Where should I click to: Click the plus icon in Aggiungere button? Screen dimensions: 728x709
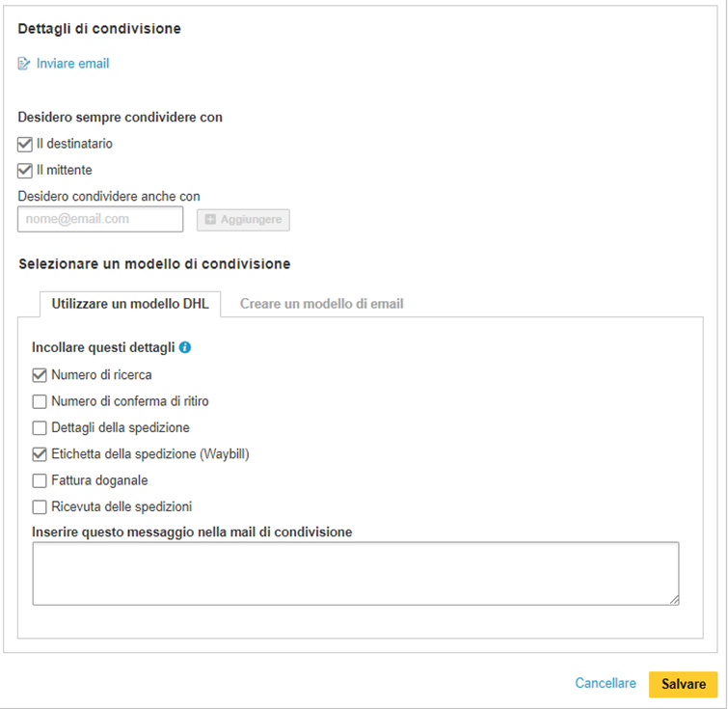210,219
